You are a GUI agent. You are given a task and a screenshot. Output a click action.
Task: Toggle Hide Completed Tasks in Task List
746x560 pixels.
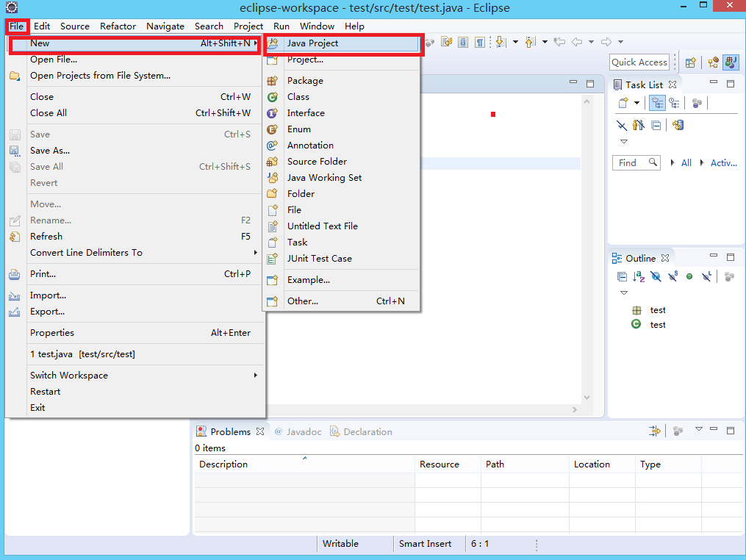622,125
